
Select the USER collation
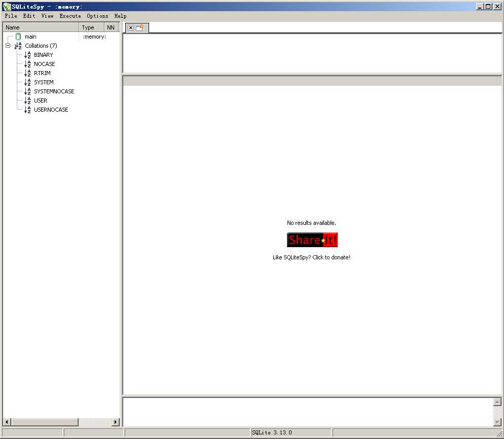pos(41,100)
